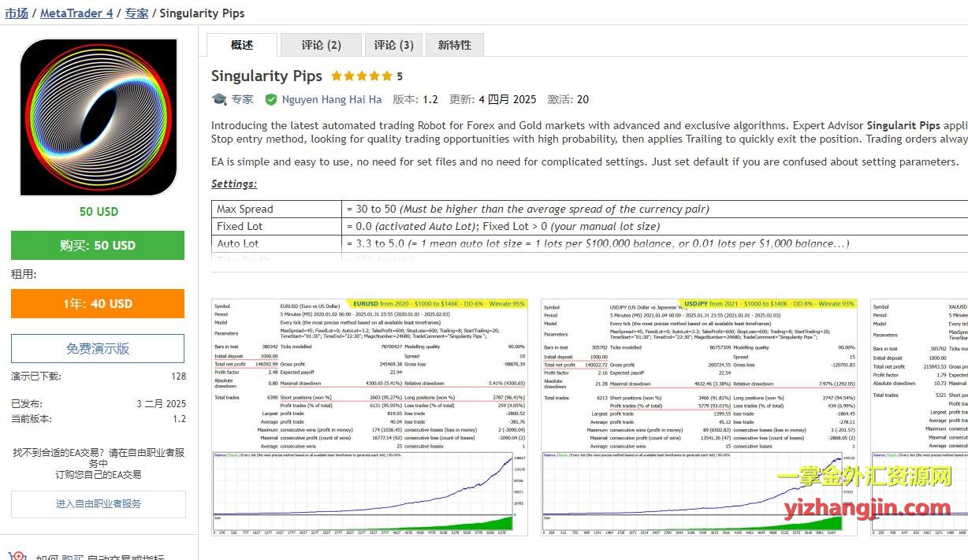Click the 租用 label above the rent button

click(x=24, y=275)
